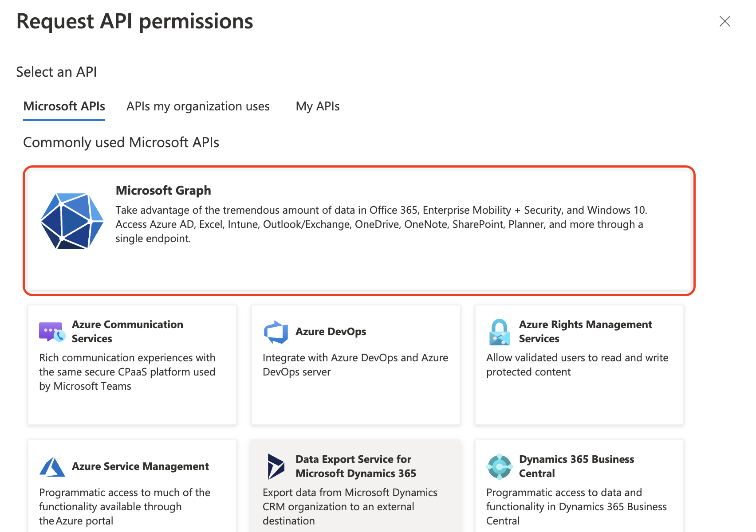The height and width of the screenshot is (532, 756).
Task: Pick the Azure Rights Management Services title
Action: tap(586, 332)
